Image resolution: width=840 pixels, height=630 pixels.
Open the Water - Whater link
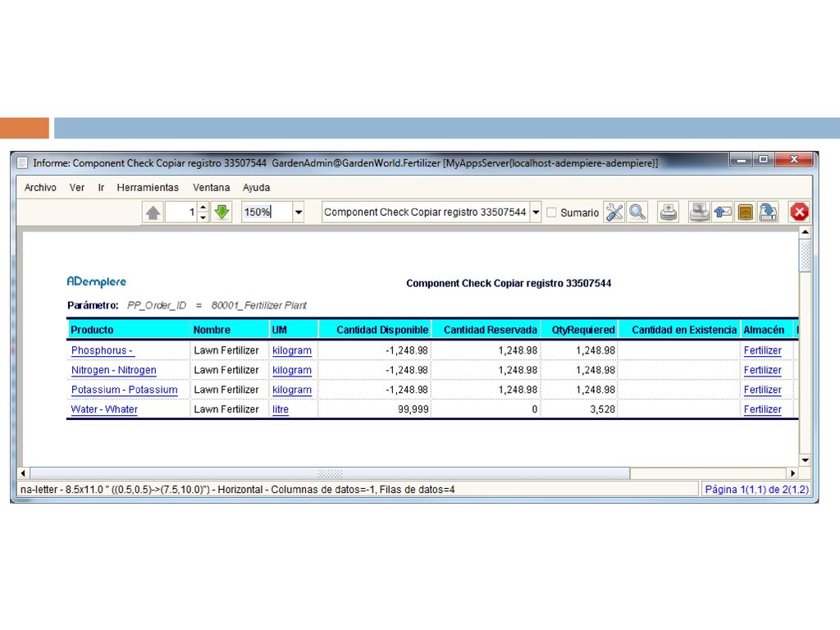click(x=104, y=409)
